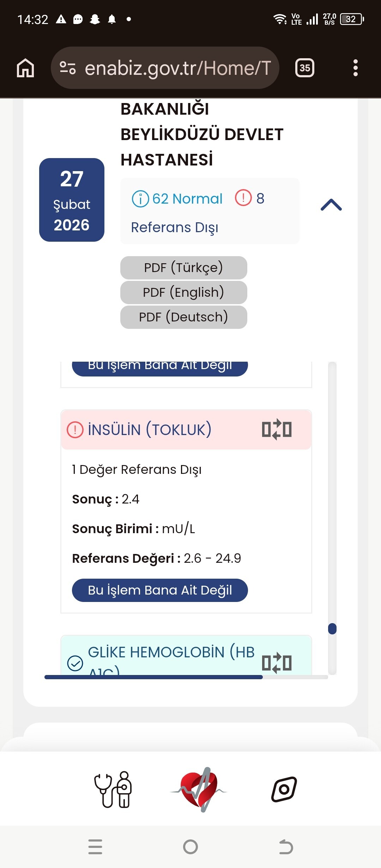Screen dimensions: 381x868
Task: Download PDF (Türkçe) report
Action: coord(183,268)
